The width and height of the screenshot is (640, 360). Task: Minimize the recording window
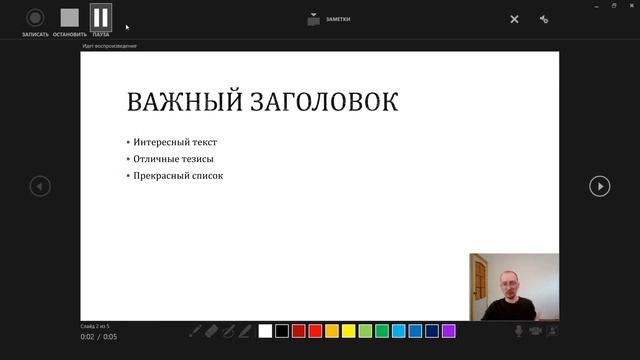coord(597,6)
